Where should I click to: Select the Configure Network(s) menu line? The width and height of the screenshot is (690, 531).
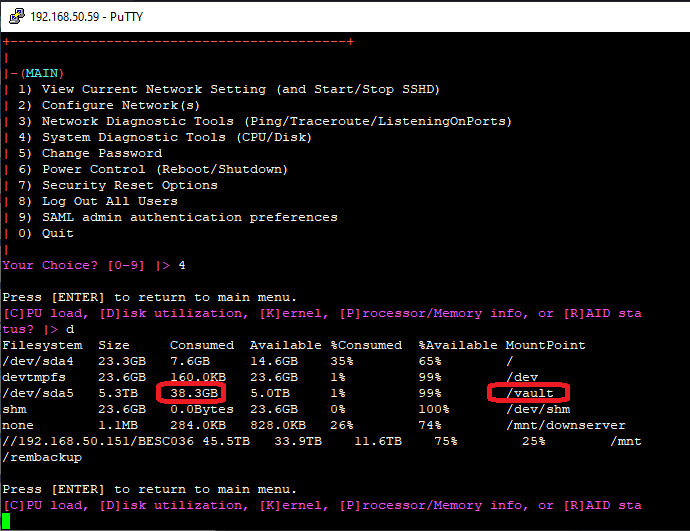pyautogui.click(x=108, y=105)
